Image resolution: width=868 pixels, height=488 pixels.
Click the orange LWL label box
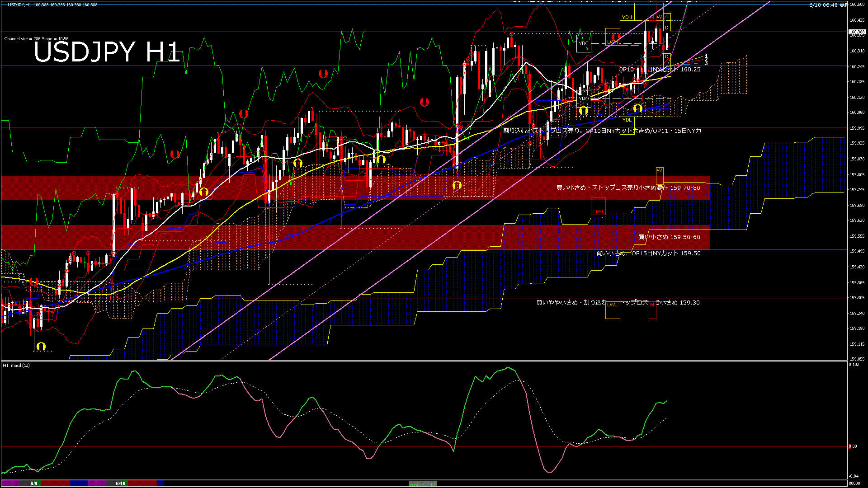coord(613,310)
